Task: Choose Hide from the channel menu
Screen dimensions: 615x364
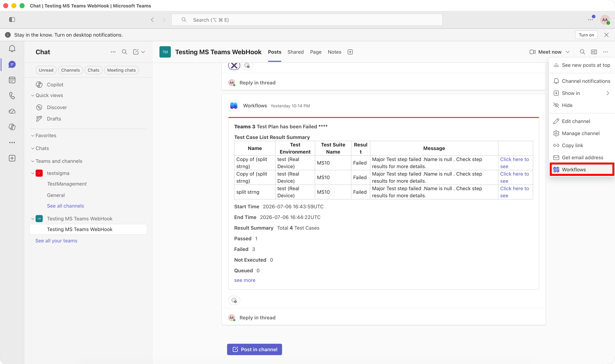Action: (581, 105)
